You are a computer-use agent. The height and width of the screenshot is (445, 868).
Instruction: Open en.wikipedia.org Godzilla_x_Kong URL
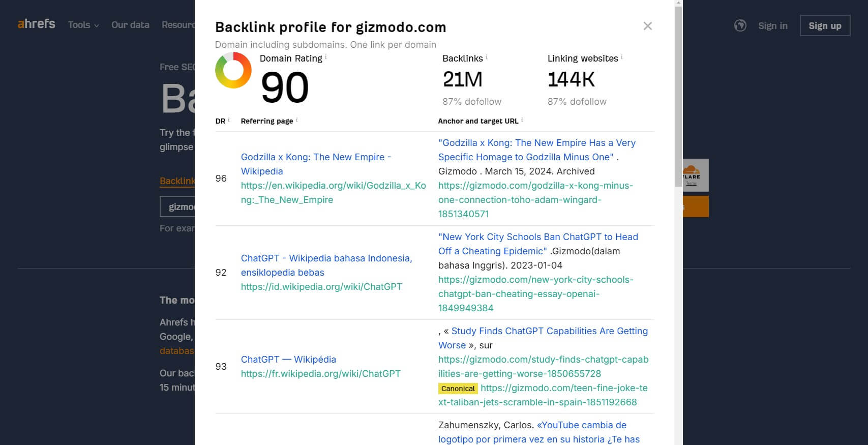[x=334, y=193]
